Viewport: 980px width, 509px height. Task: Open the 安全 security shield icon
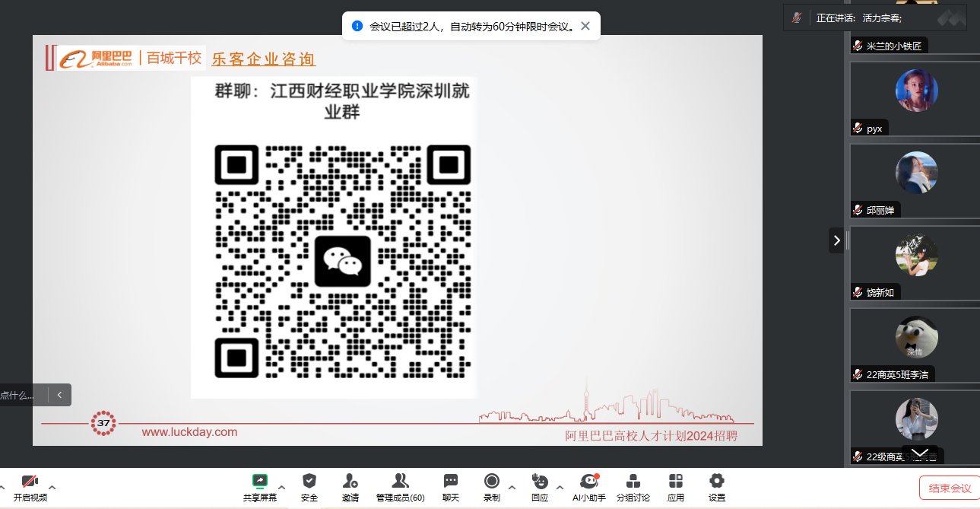click(x=309, y=485)
